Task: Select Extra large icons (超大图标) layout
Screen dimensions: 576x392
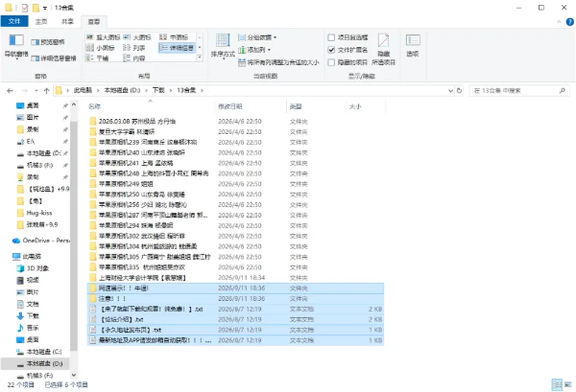Action: tap(103, 37)
